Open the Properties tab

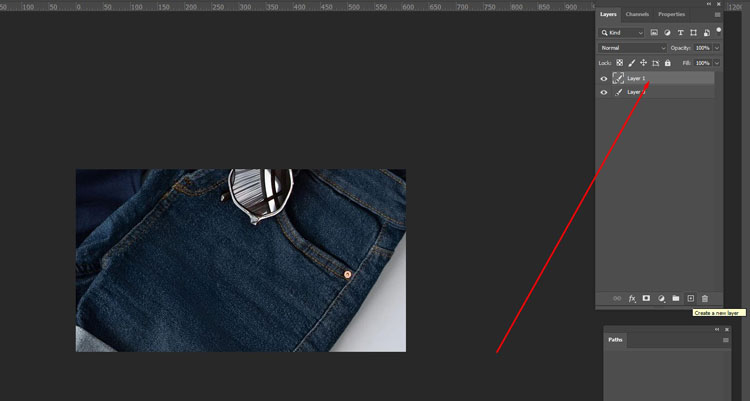671,14
